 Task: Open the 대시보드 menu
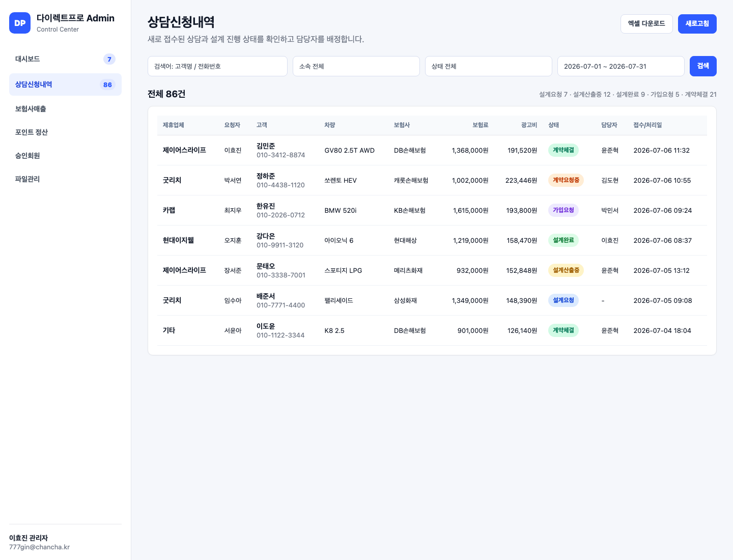click(65, 59)
